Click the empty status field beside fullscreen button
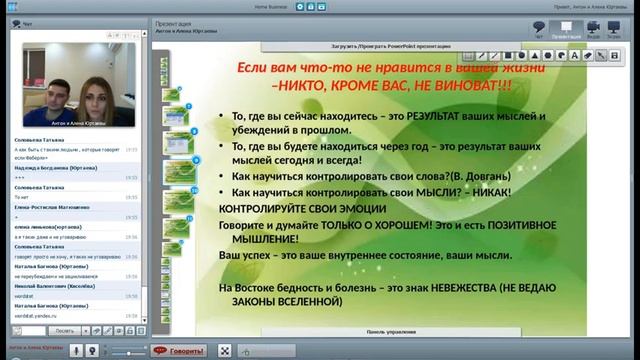Image resolution: width=640 pixels, height=360 pixels. point(267,351)
